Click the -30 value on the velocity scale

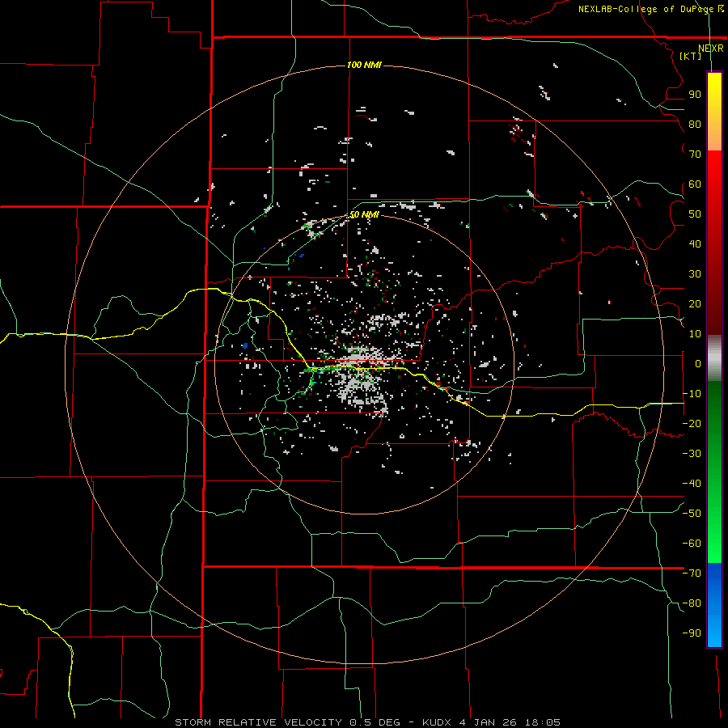pyautogui.click(x=692, y=454)
